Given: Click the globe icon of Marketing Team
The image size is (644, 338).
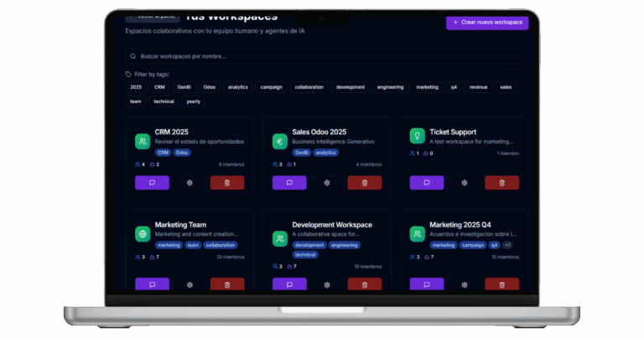Looking at the screenshot, I should coord(142,233).
